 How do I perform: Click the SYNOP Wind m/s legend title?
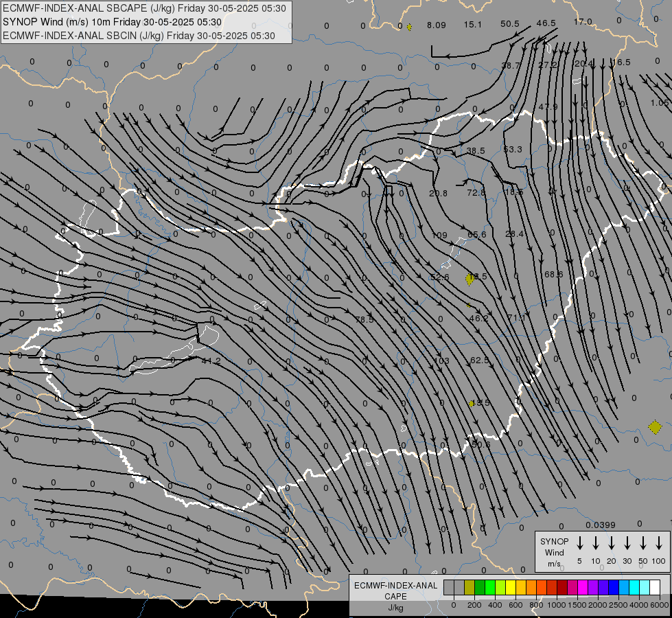point(554,552)
